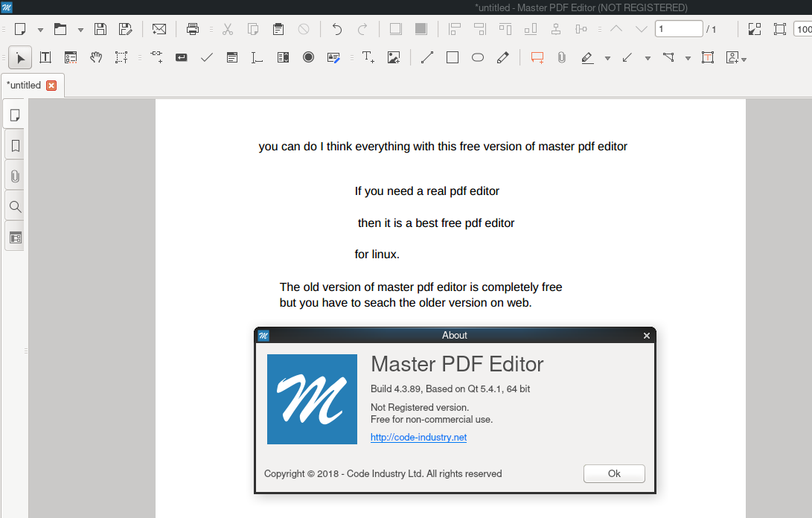
Task: Switch to the *untitled document tab
Action: coord(25,85)
